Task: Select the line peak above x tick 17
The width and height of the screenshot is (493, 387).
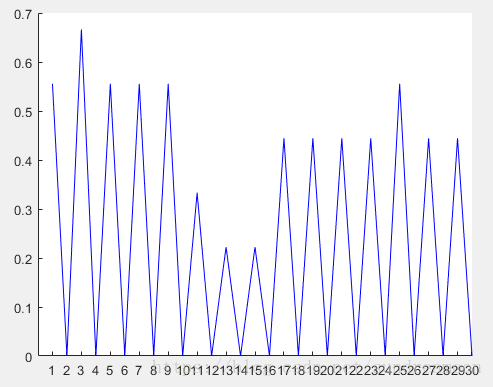Action: 284,139
